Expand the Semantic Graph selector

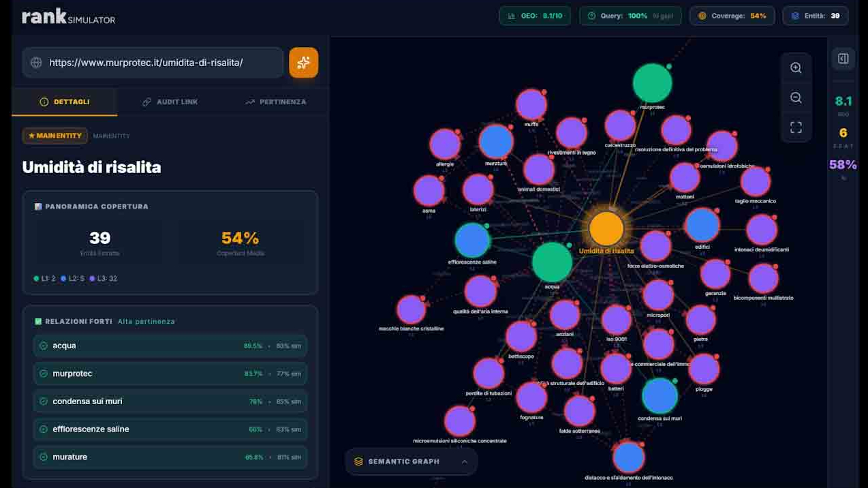[x=411, y=461]
